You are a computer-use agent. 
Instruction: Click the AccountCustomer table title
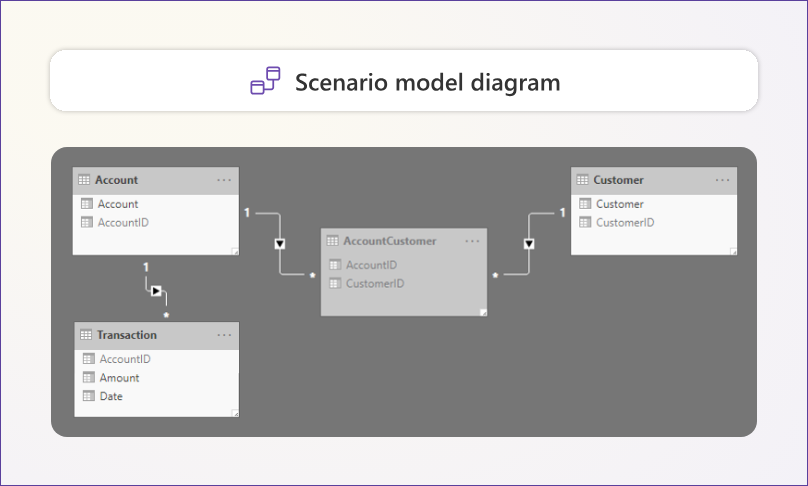[x=390, y=241]
